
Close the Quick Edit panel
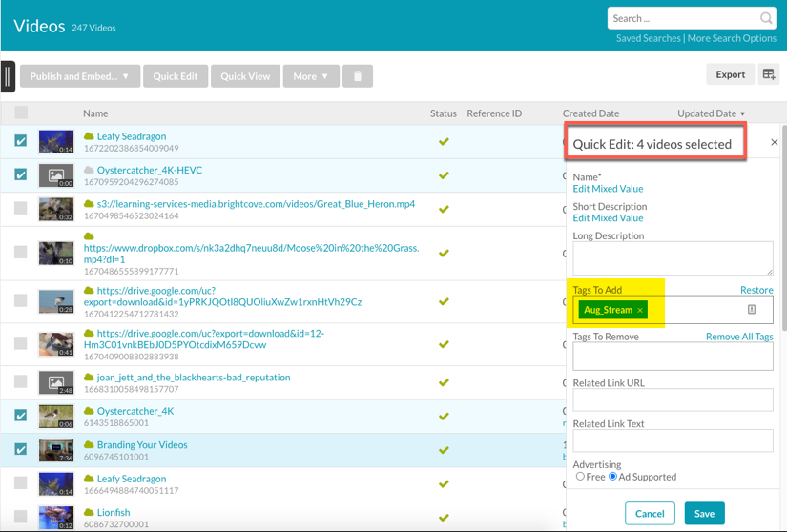[774, 142]
